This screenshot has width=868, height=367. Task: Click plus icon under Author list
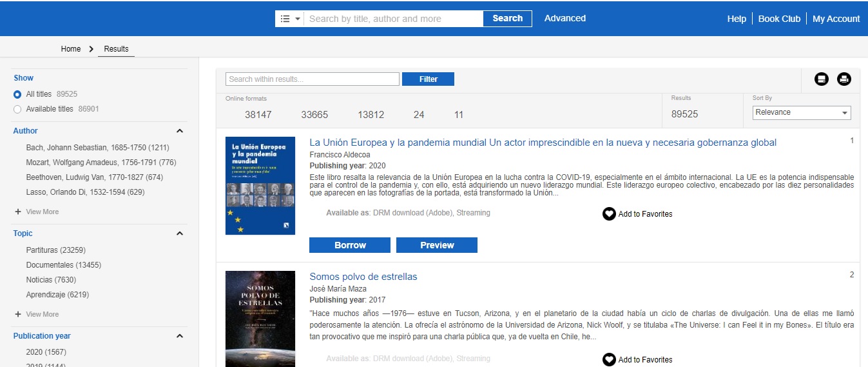coord(18,212)
